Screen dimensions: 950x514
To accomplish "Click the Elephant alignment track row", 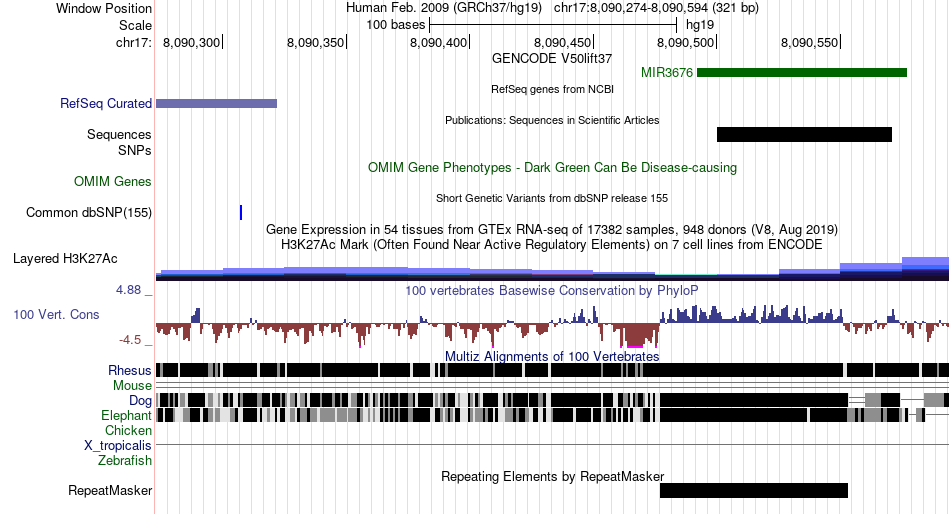I will (x=552, y=415).
